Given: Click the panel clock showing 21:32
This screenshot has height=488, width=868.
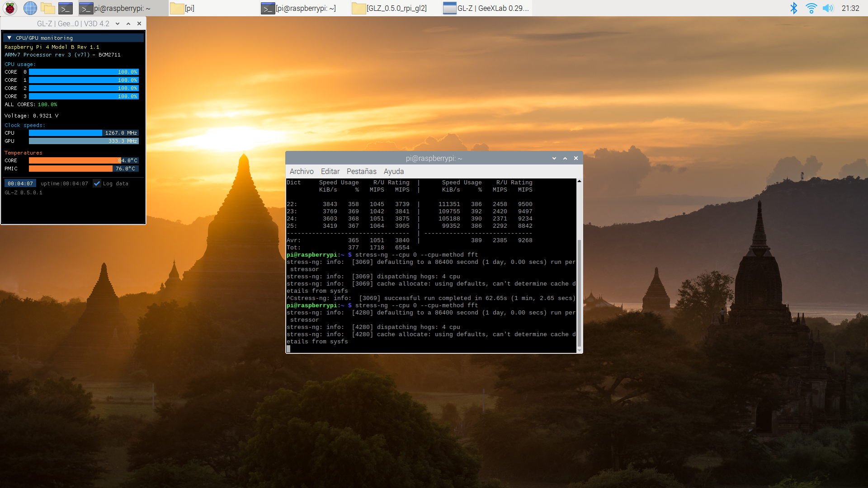Looking at the screenshot, I should 850,8.
